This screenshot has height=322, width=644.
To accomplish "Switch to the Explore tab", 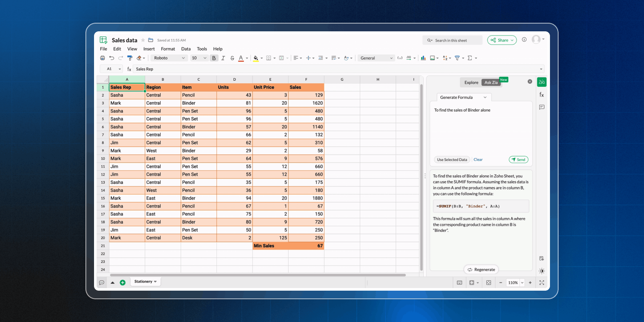I will [x=471, y=82].
